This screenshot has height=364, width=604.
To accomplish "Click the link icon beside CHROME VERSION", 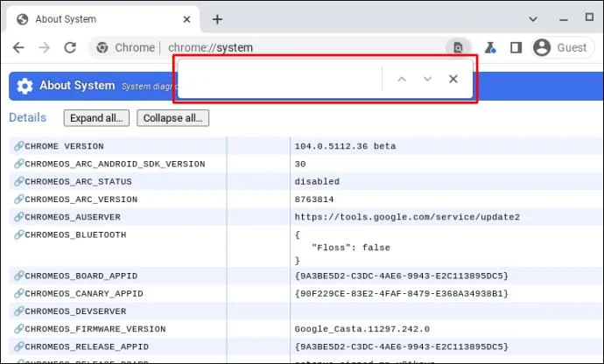I will pos(19,146).
